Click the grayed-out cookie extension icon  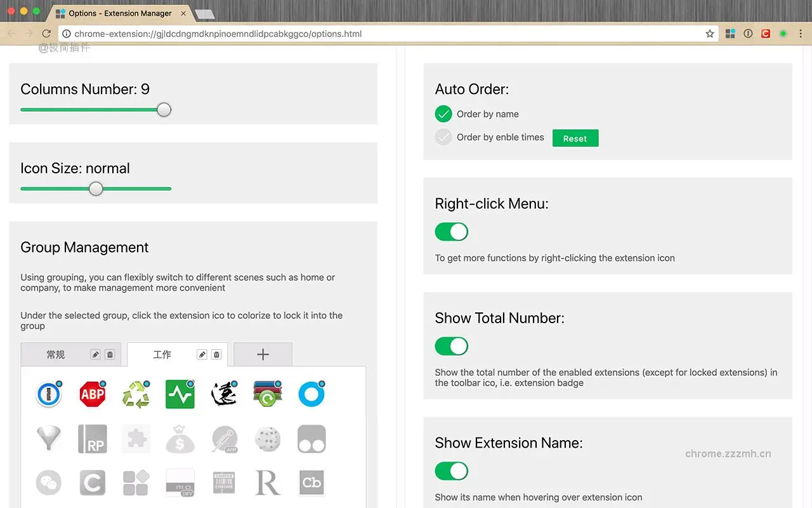(267, 439)
